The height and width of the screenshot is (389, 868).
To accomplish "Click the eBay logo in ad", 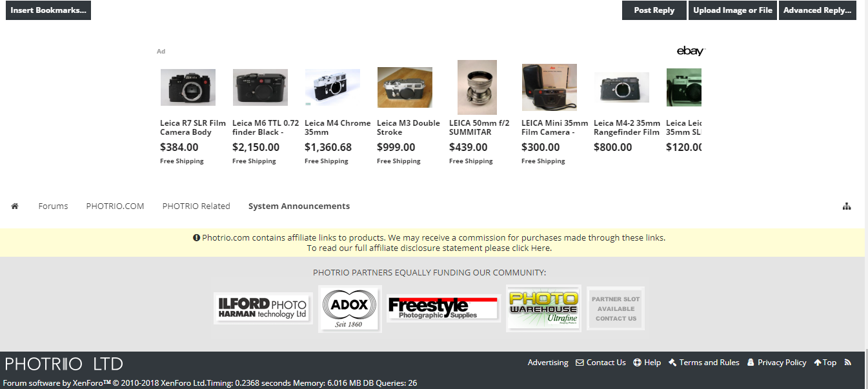I will pos(691,51).
